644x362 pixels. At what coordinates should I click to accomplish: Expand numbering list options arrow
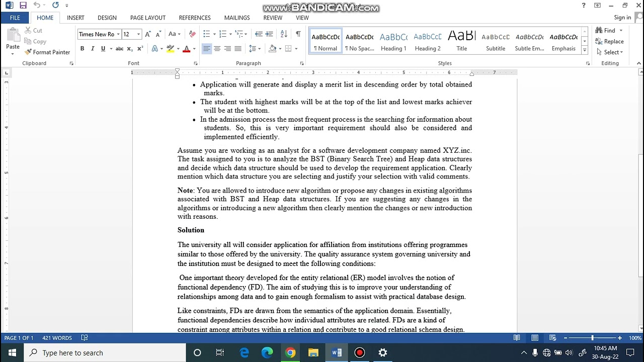[230, 34]
